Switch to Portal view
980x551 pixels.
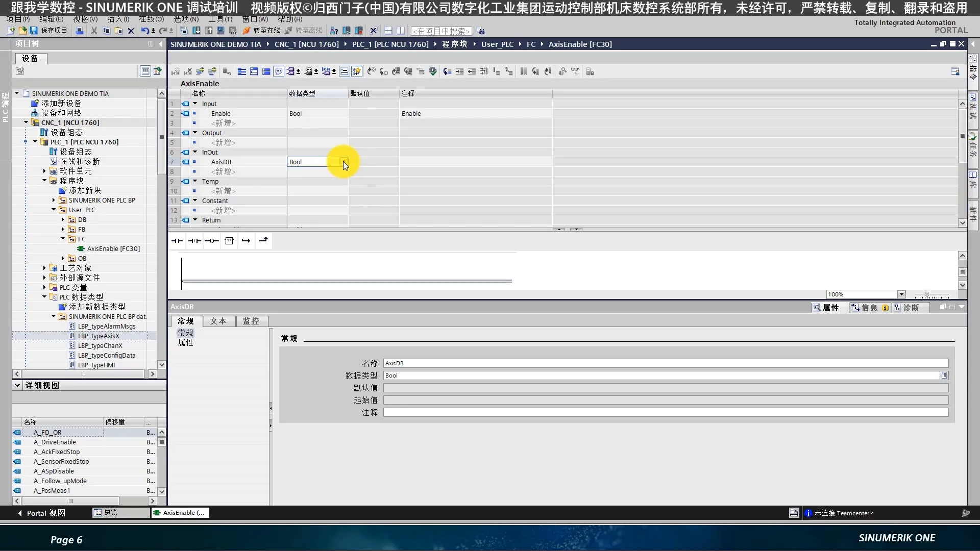coord(42,513)
